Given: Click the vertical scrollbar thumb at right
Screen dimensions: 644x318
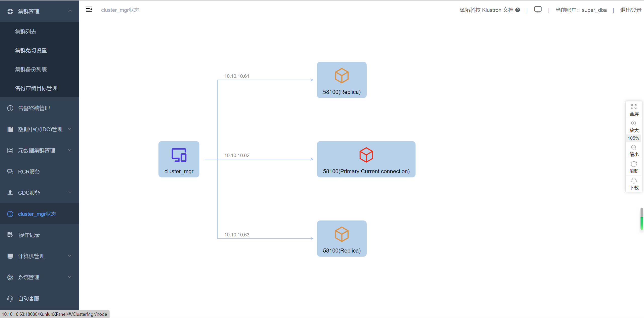Looking at the screenshot, I should (x=641, y=219).
